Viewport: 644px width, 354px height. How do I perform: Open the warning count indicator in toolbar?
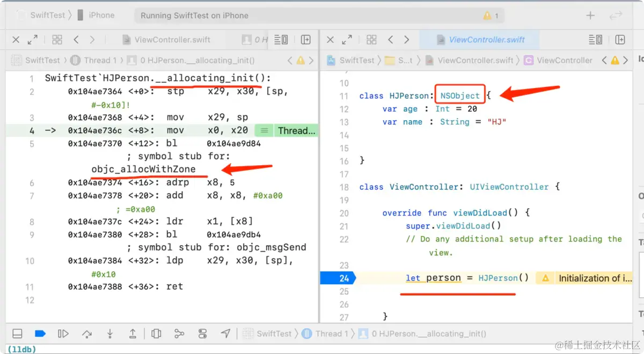click(491, 16)
